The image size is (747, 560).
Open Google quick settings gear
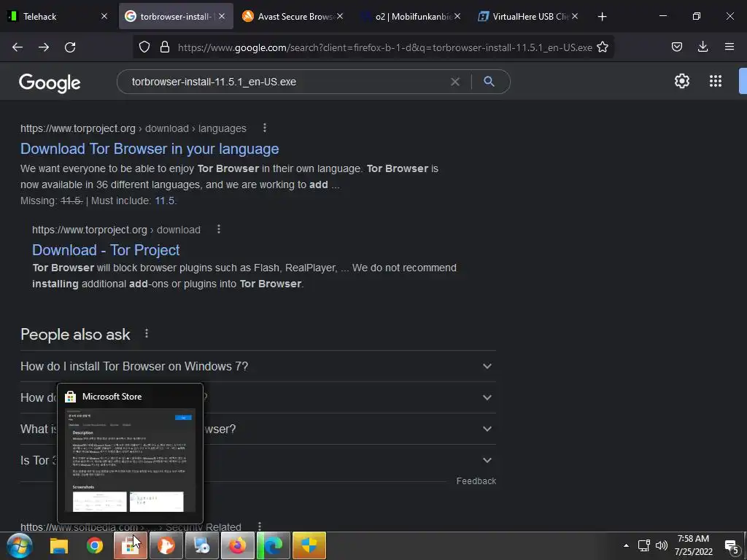682,81
